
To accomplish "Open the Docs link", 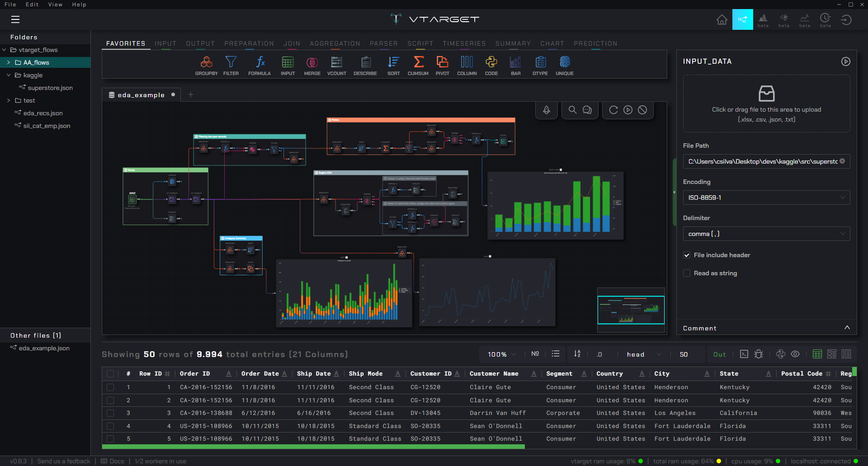I will click(113, 461).
